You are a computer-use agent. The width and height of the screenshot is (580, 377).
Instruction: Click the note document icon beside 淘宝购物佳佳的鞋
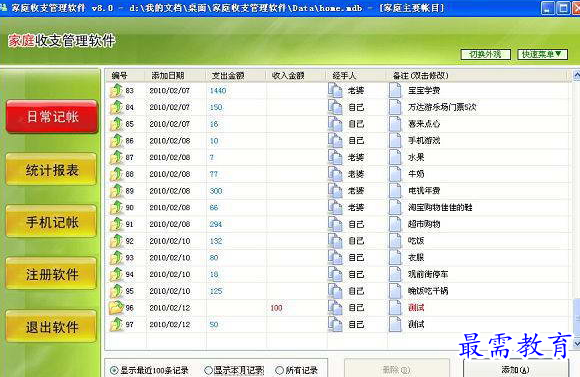tap(395, 207)
